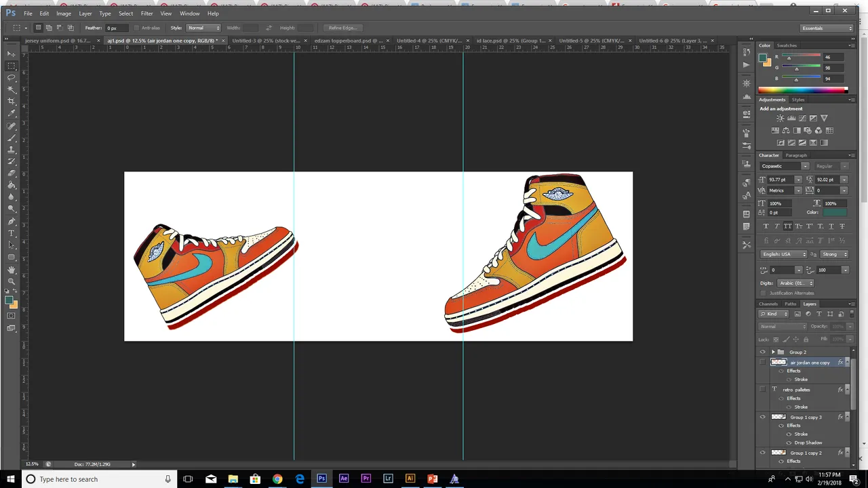The width and height of the screenshot is (868, 488).
Task: Select the Hand tool
Action: coord(12,270)
